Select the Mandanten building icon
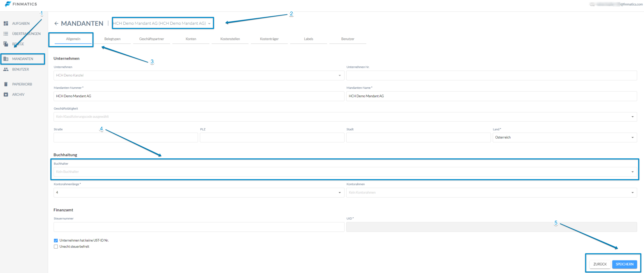 coord(6,59)
